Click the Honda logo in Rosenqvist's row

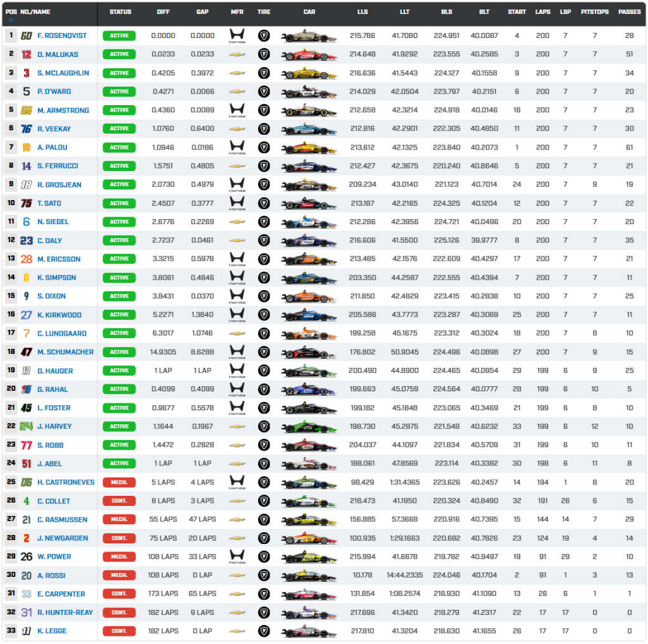[237, 35]
